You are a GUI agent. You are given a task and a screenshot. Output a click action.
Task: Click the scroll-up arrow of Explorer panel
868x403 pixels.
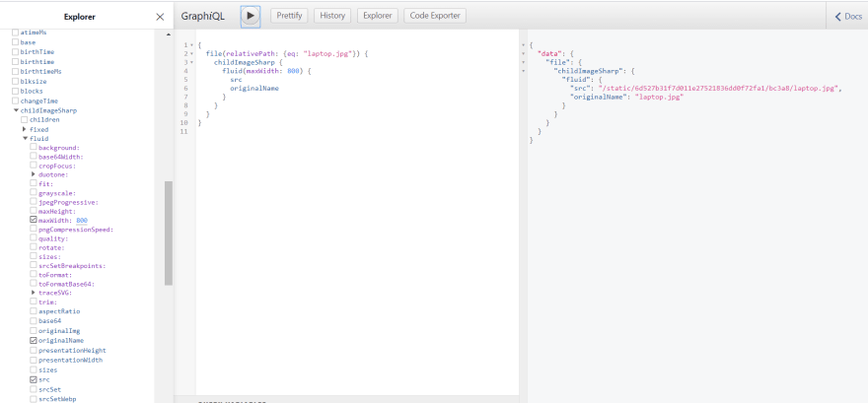(x=169, y=34)
